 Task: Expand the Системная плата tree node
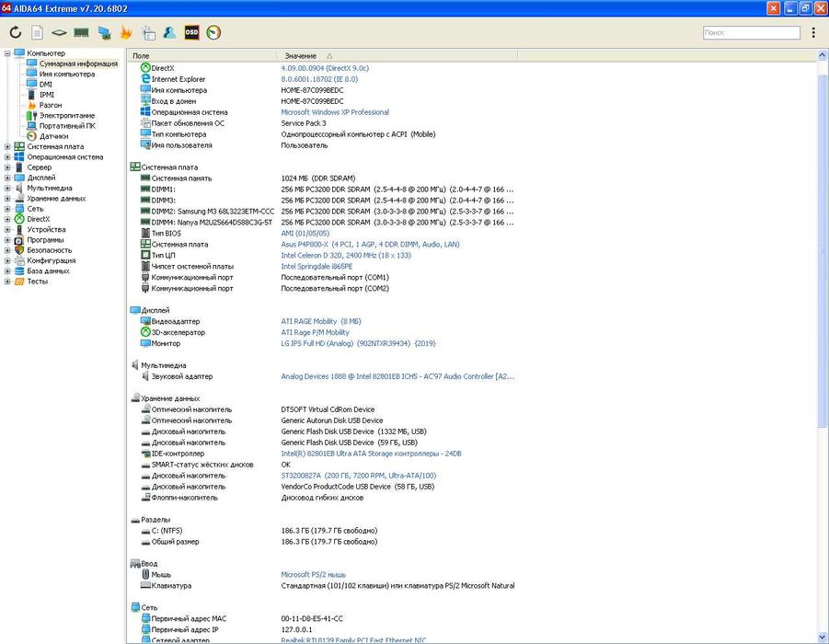click(x=7, y=146)
